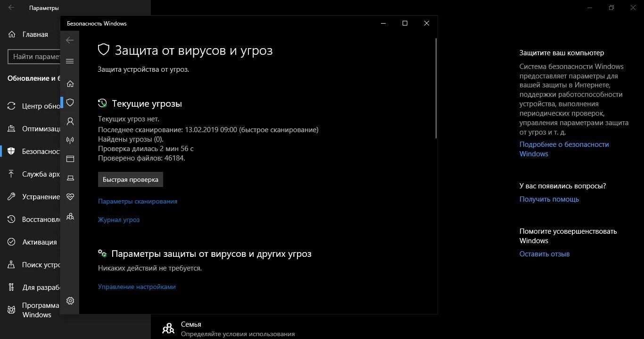Select Активация in Settings sidebar
The image size is (644, 339).
point(30,242)
